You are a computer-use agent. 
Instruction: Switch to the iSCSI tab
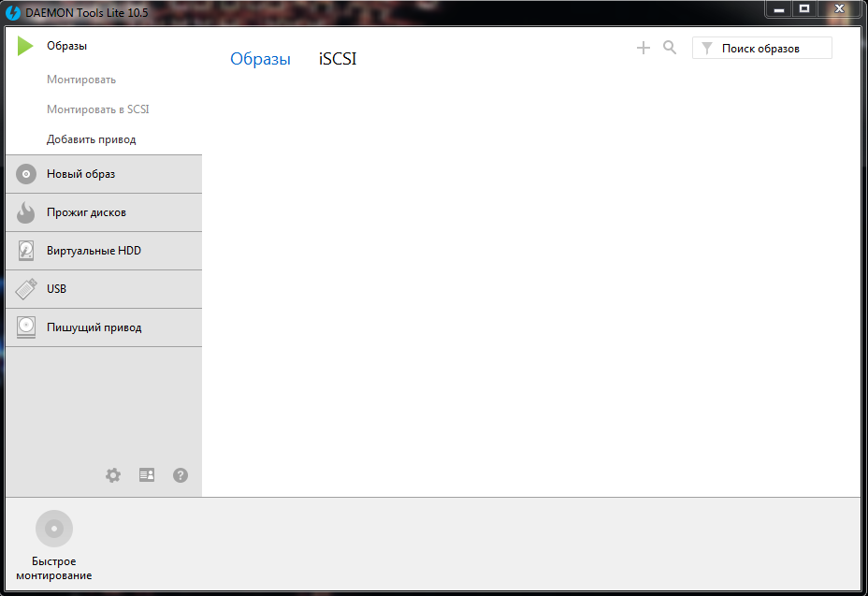338,59
